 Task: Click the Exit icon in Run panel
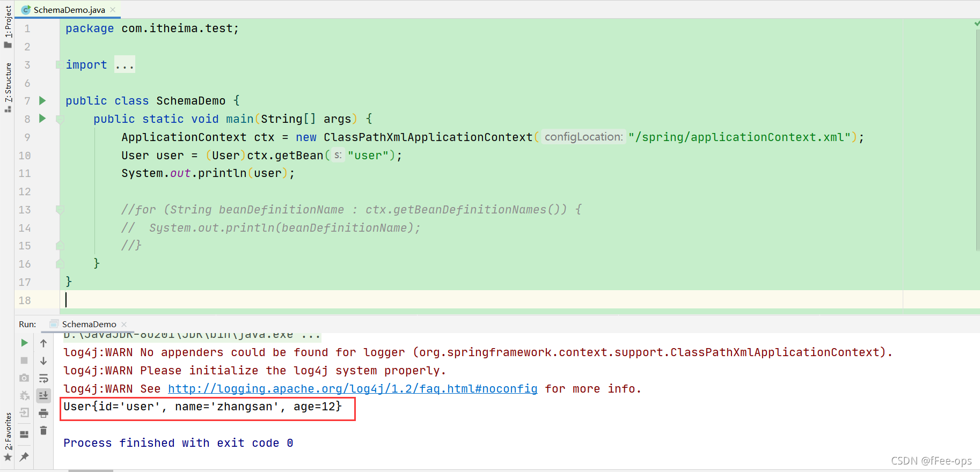click(x=24, y=413)
